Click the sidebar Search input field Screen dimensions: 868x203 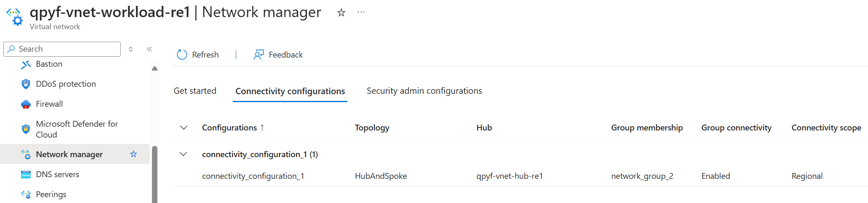pos(67,49)
